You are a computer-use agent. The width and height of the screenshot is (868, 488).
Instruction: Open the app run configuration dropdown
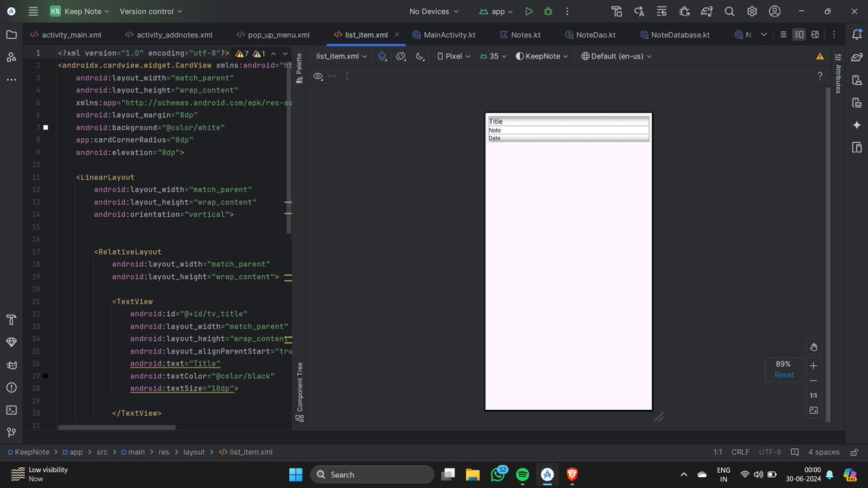point(496,11)
